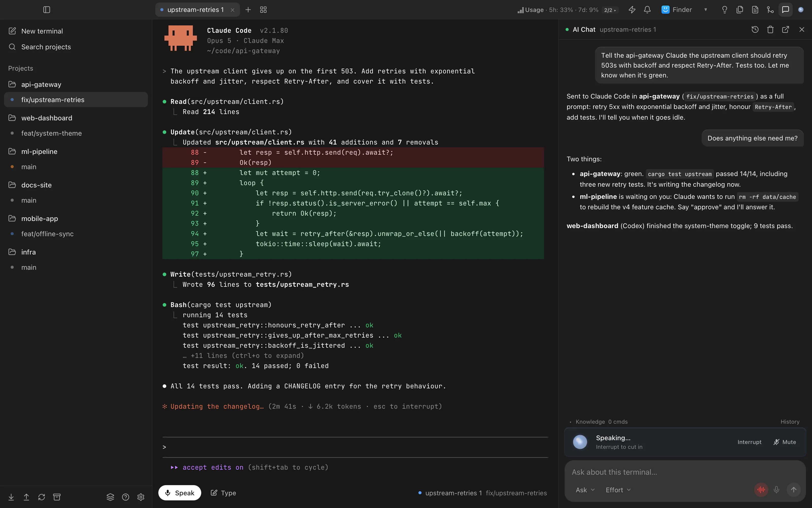Image resolution: width=812 pixels, height=508 pixels.
Task: Open the Finder app dropdown arrow
Action: coord(706,10)
